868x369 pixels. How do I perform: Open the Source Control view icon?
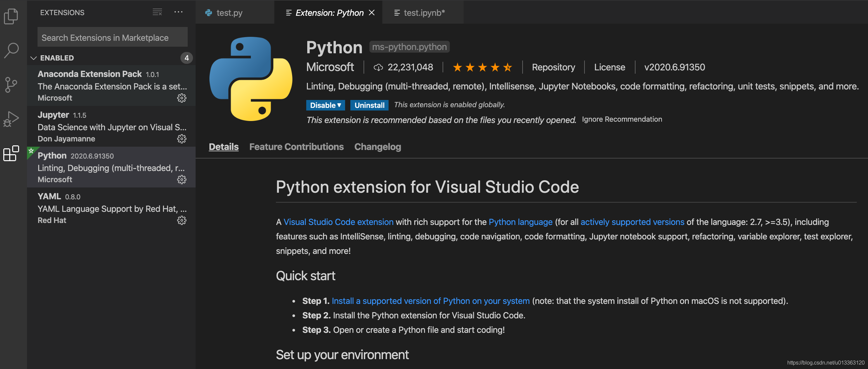coord(12,85)
